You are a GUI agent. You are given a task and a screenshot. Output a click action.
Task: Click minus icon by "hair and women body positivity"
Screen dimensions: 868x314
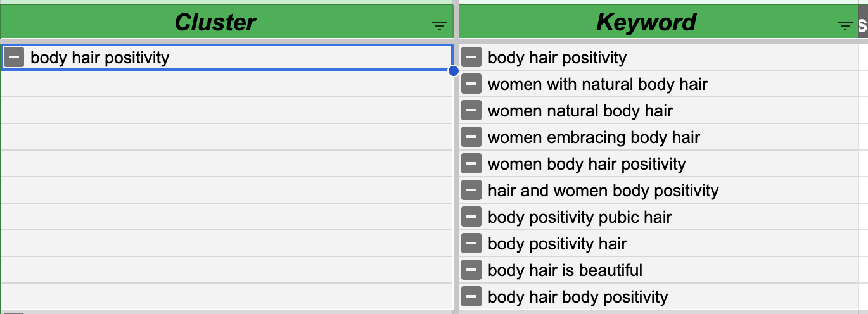tap(471, 191)
